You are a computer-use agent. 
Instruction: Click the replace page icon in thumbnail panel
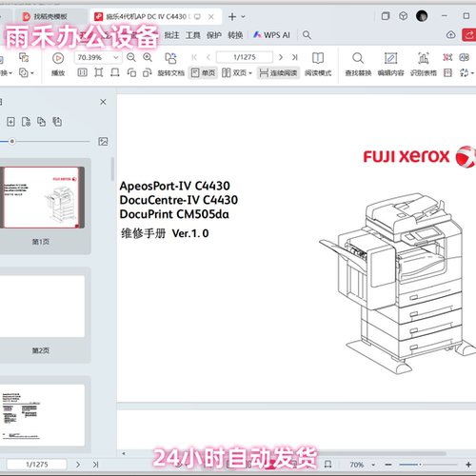(42, 122)
